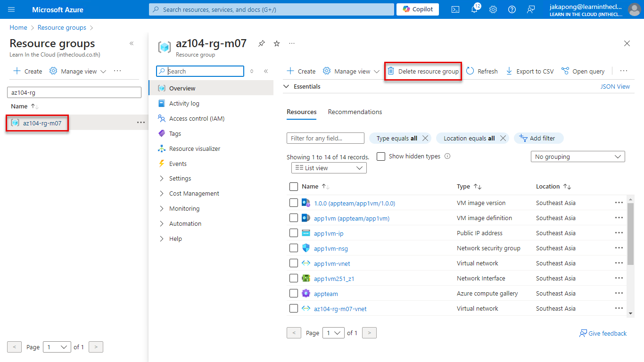Open overflow menu of resource group toolbar
The width and height of the screenshot is (644, 362).
point(624,71)
